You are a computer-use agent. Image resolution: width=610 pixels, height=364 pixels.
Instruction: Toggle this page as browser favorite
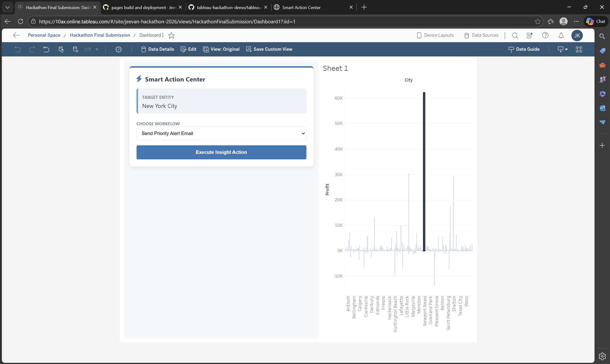click(538, 21)
